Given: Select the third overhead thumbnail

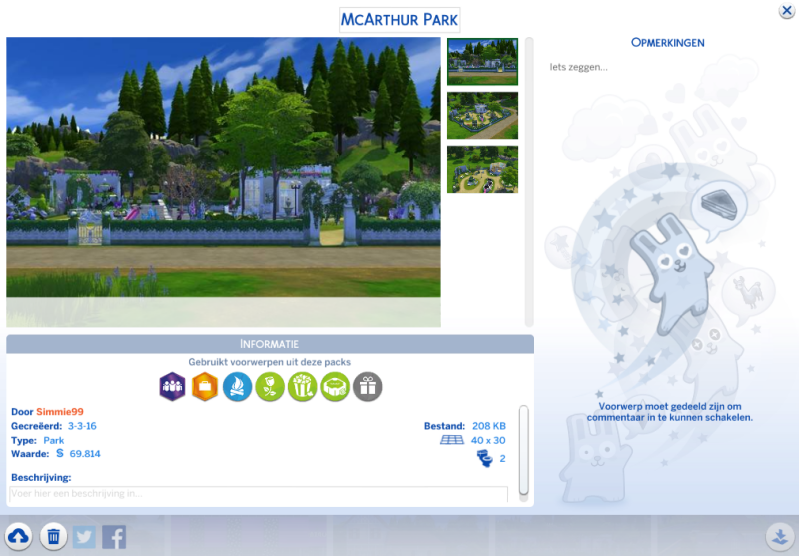Looking at the screenshot, I should (x=483, y=170).
